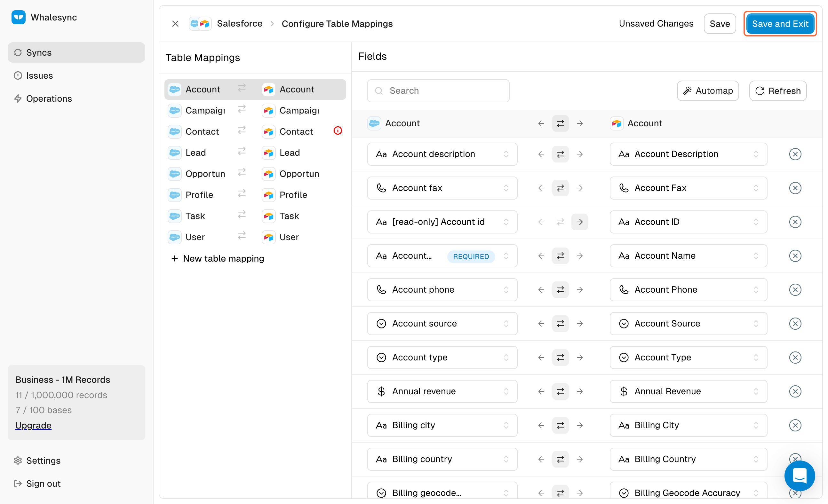Click the search input field for fields
This screenshot has height=504, width=828.
click(439, 91)
